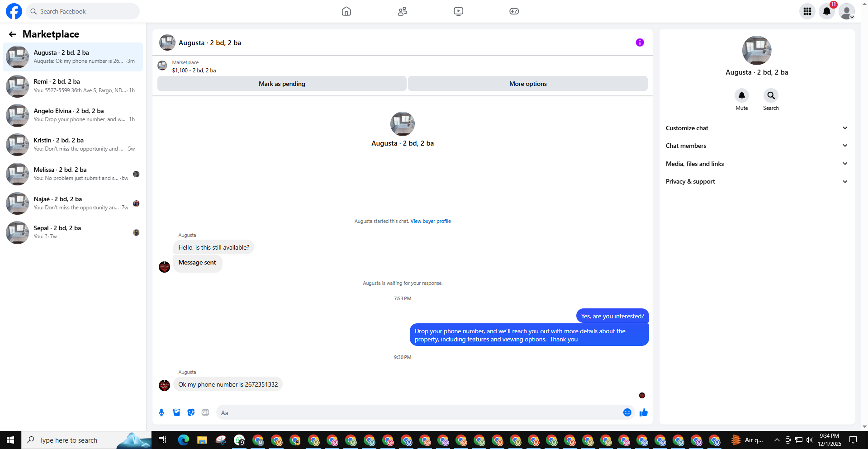Launch Microsoft Edge from the taskbar
Screen dimensions: 868x449
coord(184,440)
